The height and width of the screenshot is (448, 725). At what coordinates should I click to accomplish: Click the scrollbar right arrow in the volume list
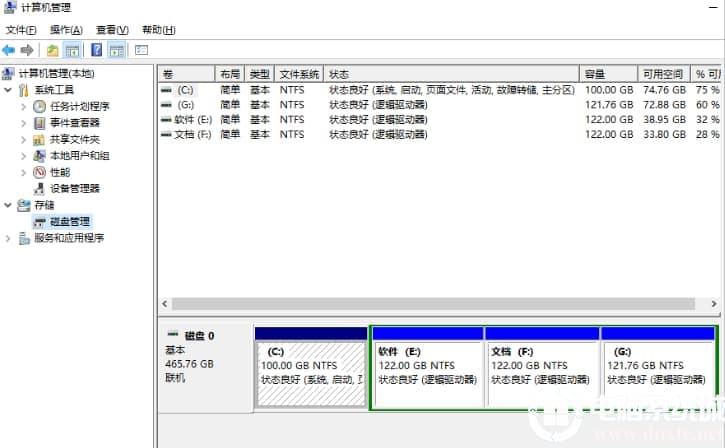pyautogui.click(x=714, y=304)
